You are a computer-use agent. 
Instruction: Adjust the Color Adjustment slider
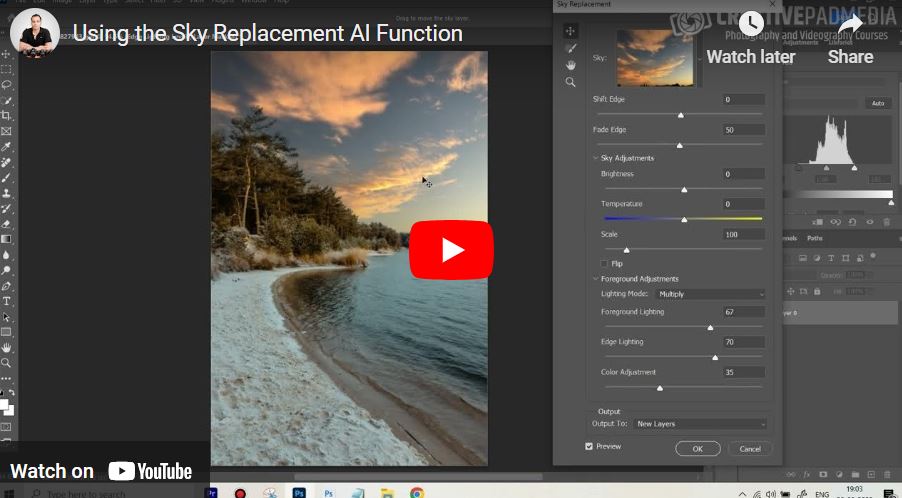pyautogui.click(x=660, y=388)
